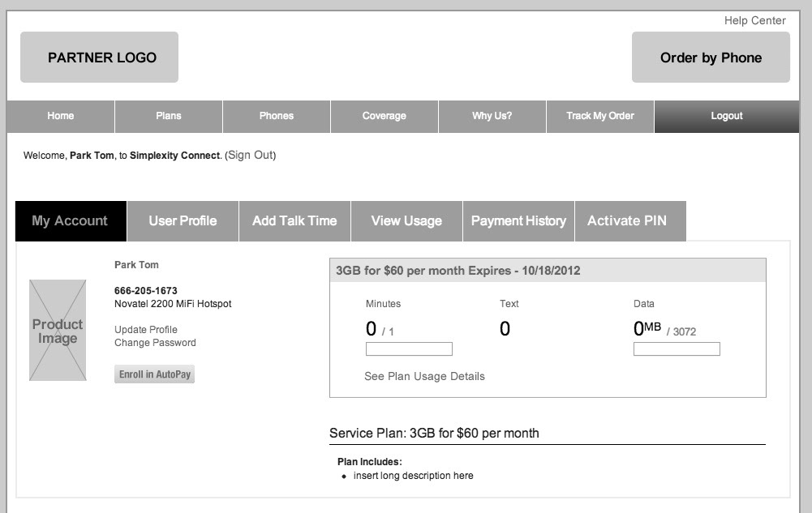The image size is (812, 513).
Task: Open Track My Order
Action: click(x=600, y=116)
